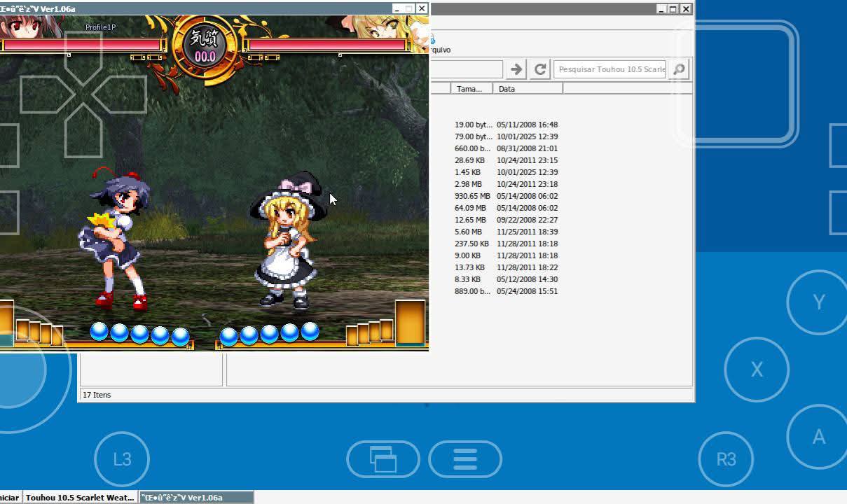Tap the L3 overlay button
The width and height of the screenshot is (847, 504).
tap(122, 459)
